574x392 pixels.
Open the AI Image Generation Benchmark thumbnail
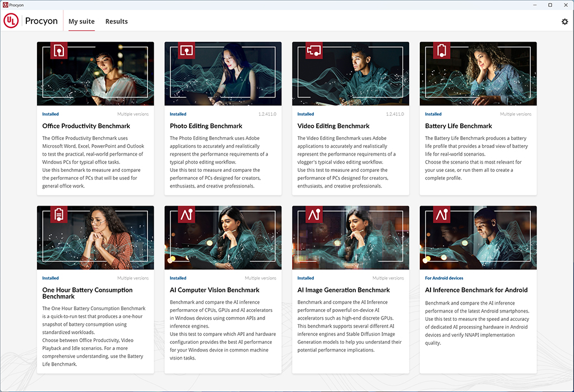click(350, 237)
